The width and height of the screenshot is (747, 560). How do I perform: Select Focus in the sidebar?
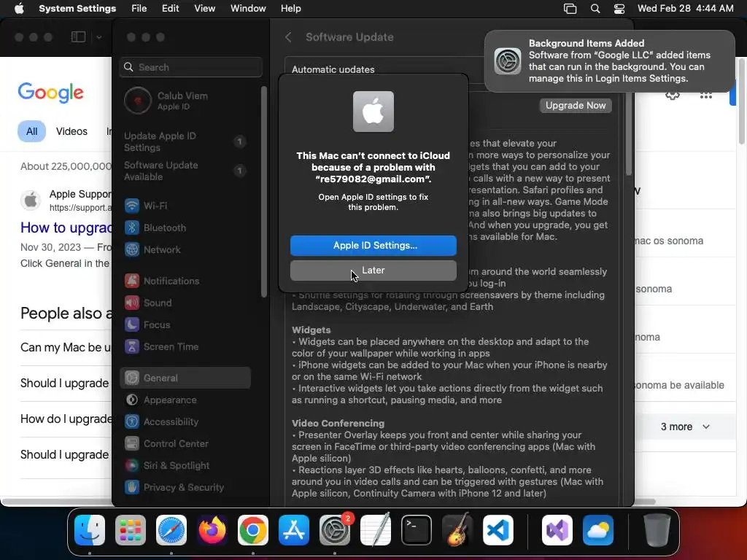[x=185, y=324]
